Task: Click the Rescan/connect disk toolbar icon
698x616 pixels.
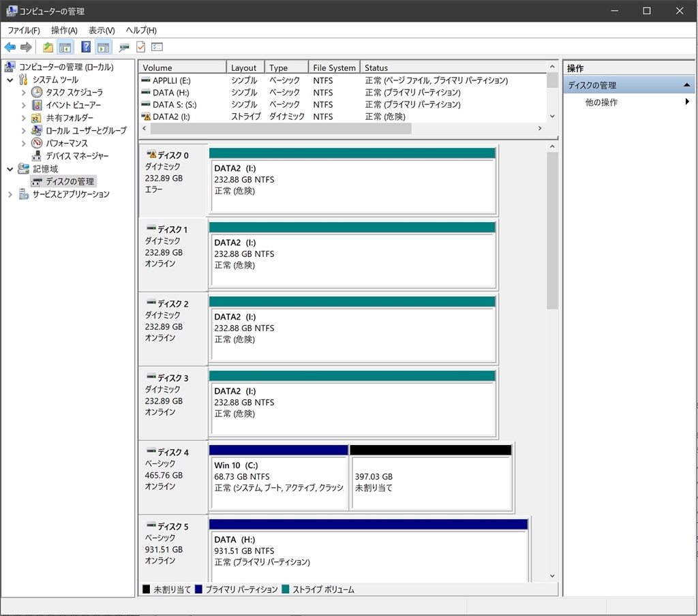Action: click(124, 47)
